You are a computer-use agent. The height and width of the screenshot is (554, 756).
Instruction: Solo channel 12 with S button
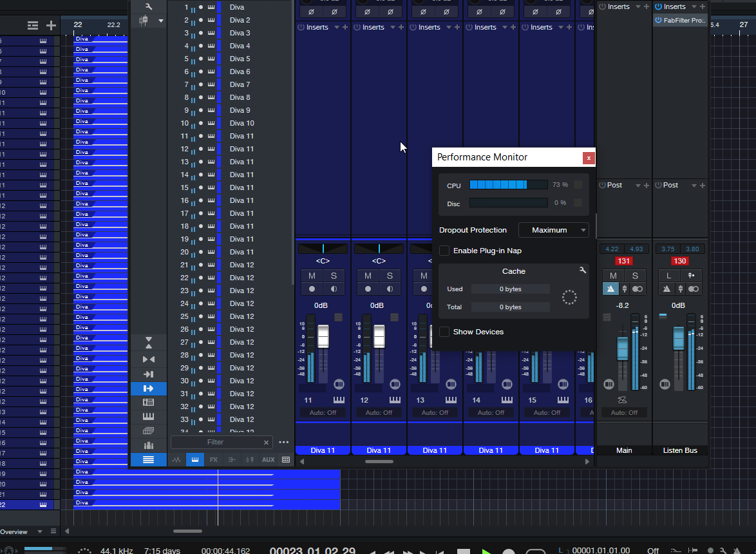pyautogui.click(x=390, y=276)
